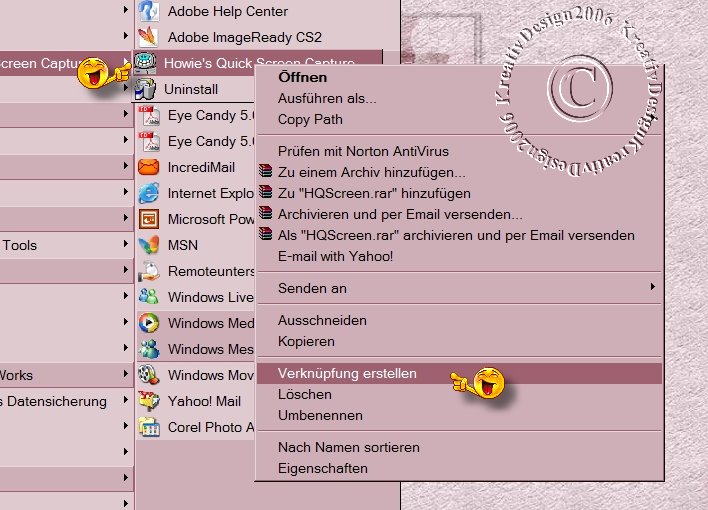Image resolution: width=708 pixels, height=510 pixels.
Task: Select 'Archivieren und per Email versenden...'
Action: coord(459,214)
